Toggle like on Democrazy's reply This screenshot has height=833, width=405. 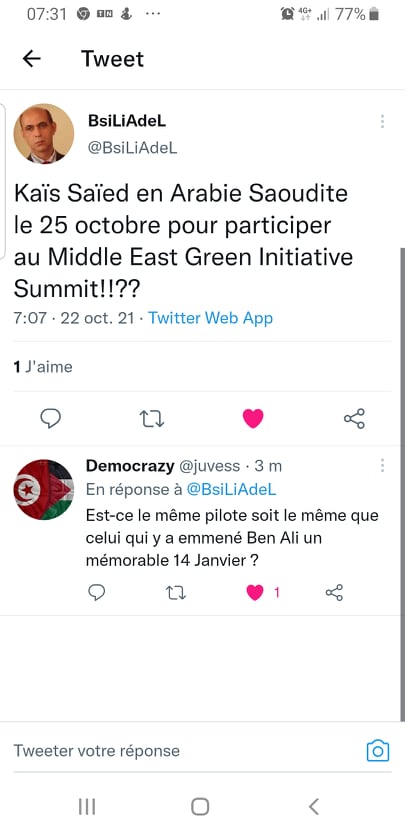[255, 592]
